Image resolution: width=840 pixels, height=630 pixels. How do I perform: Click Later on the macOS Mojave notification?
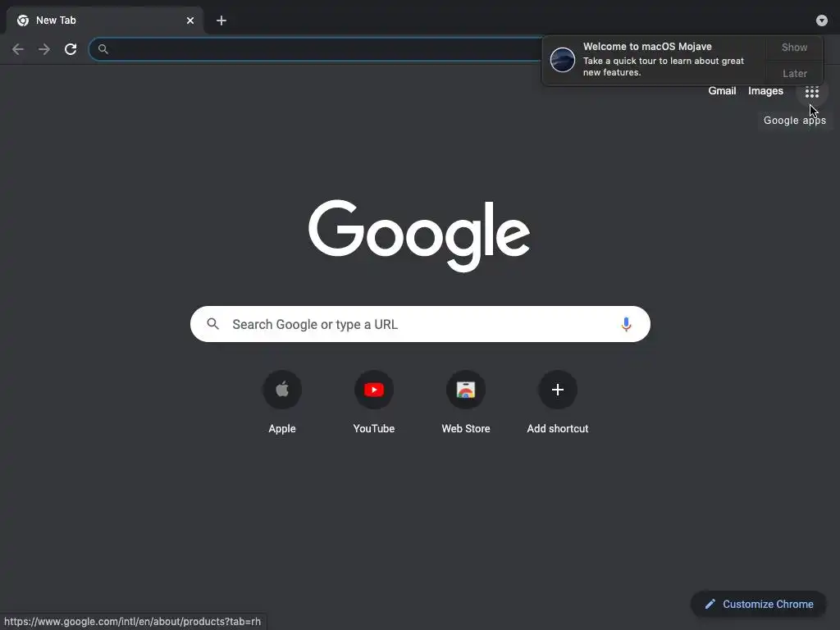(x=794, y=73)
